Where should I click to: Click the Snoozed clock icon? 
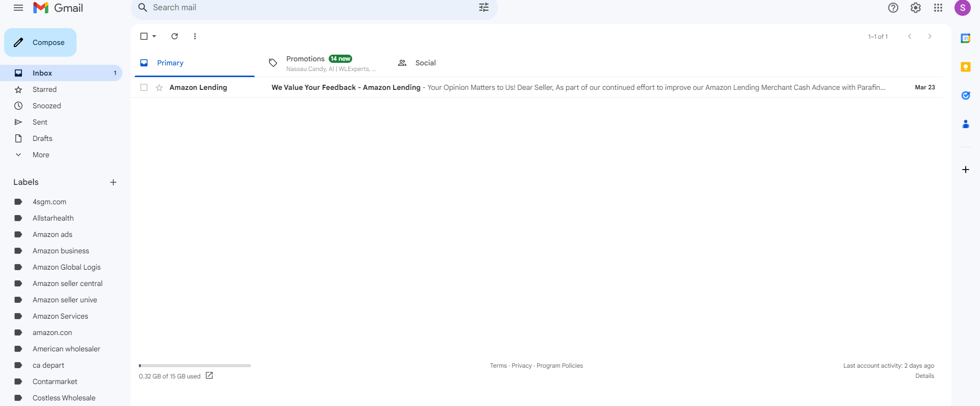18,106
